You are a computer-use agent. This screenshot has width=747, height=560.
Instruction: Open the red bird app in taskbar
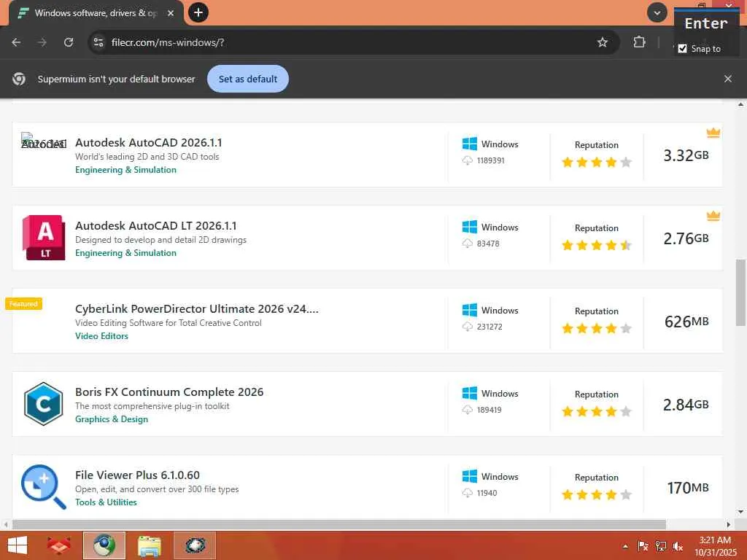click(59, 545)
